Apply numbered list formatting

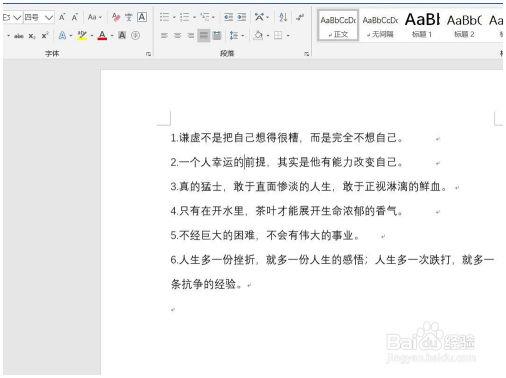(184, 17)
